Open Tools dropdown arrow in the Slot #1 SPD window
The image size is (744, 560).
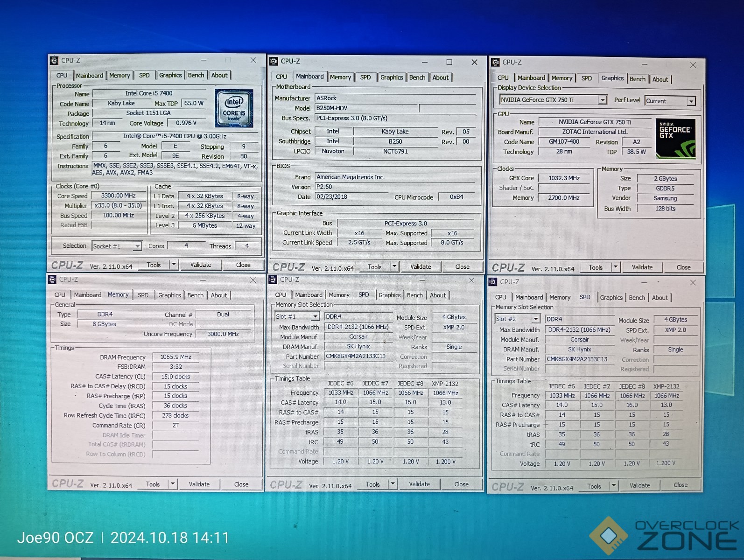pos(393,484)
